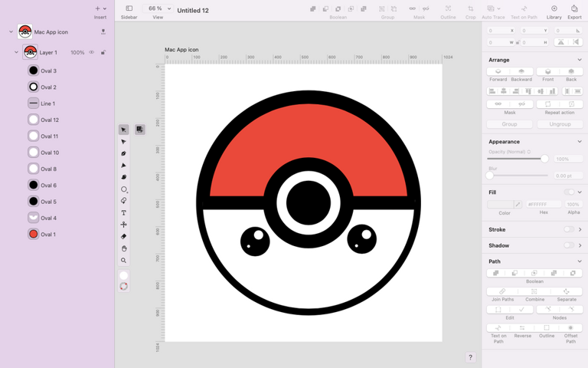The image size is (588, 368).
Task: Click the artboard tool icon beside toolbox
Action: click(139, 130)
